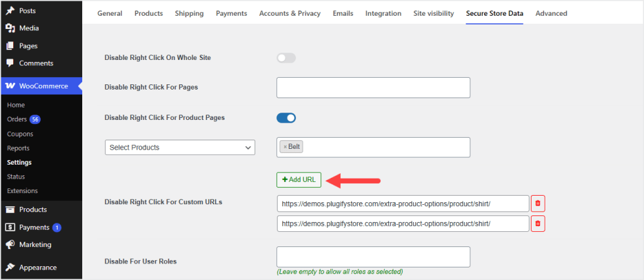Viewport: 644px width, 280px height.
Task: Click the 'Leave empty to allow all roles' hint
Action: point(339,272)
